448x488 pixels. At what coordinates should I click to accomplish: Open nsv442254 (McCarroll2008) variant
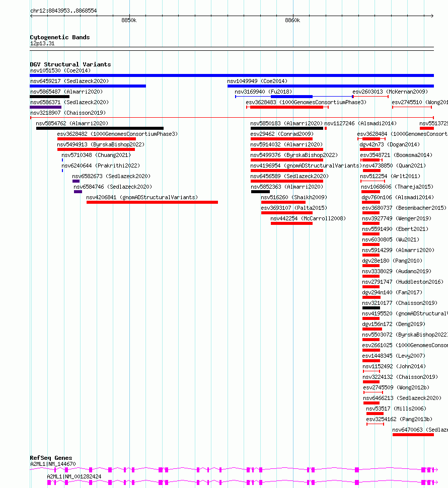tap(308, 219)
